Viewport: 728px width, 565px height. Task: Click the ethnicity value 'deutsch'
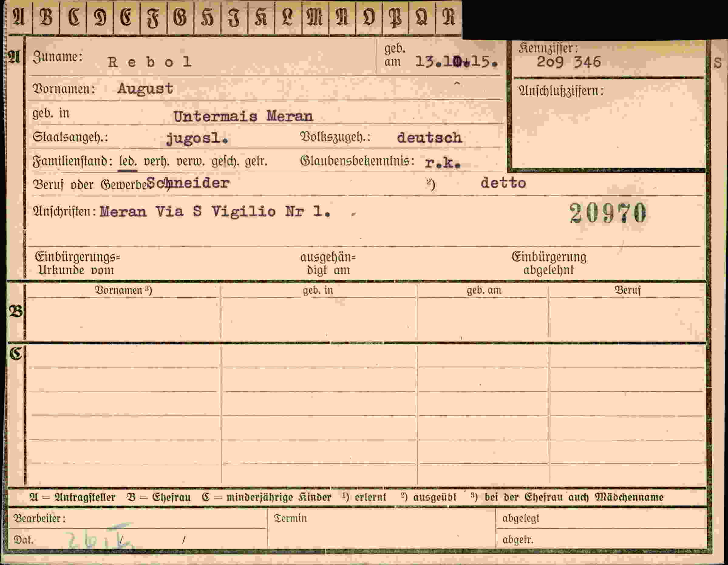coord(429,137)
